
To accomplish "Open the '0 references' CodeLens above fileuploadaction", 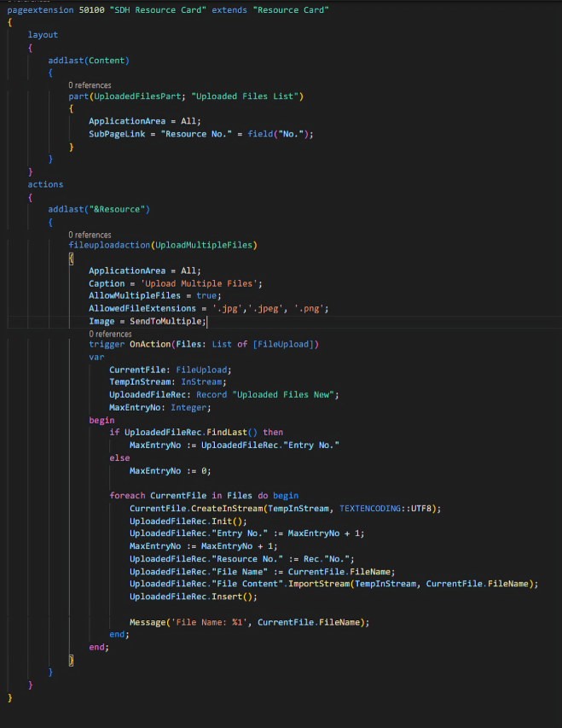I will click(90, 235).
